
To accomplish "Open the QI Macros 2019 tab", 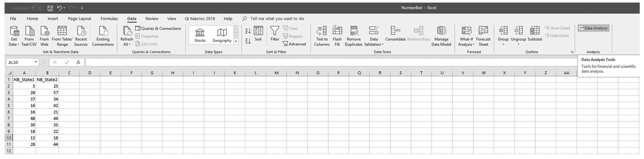I will click(200, 19).
